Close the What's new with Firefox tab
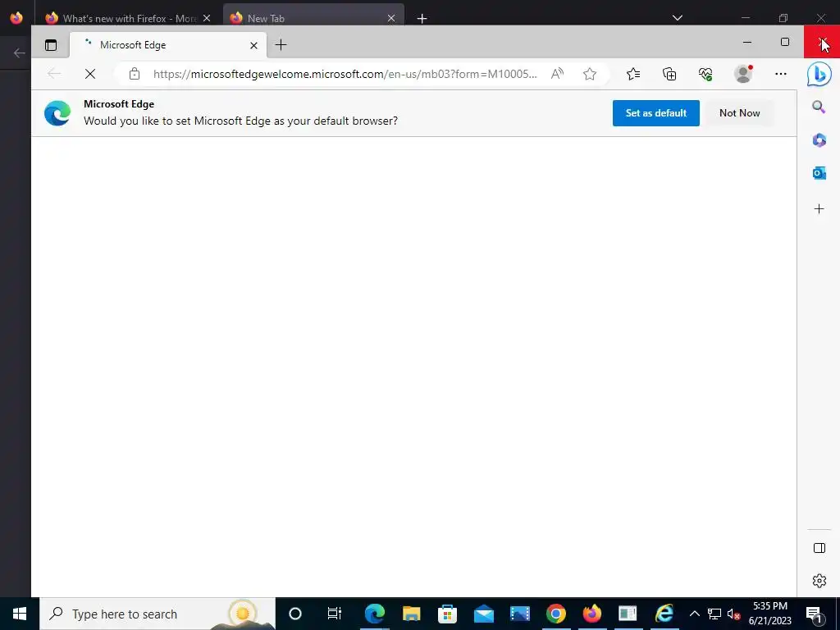 click(207, 18)
